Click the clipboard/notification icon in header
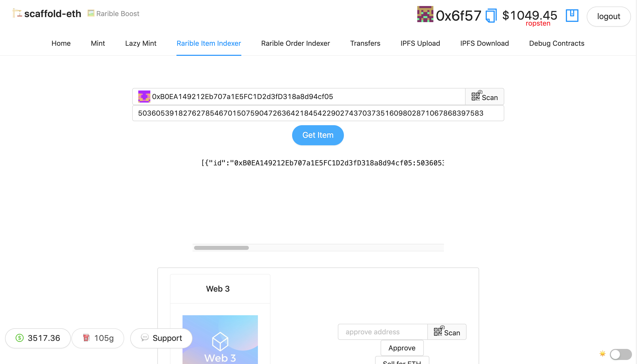Image resolution: width=637 pixels, height=364 pixels. 572,16
